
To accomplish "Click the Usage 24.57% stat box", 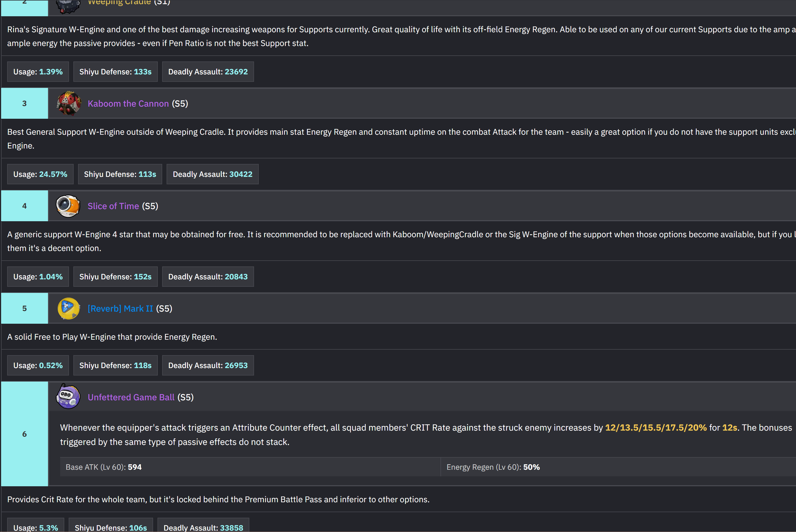I will [x=41, y=174].
